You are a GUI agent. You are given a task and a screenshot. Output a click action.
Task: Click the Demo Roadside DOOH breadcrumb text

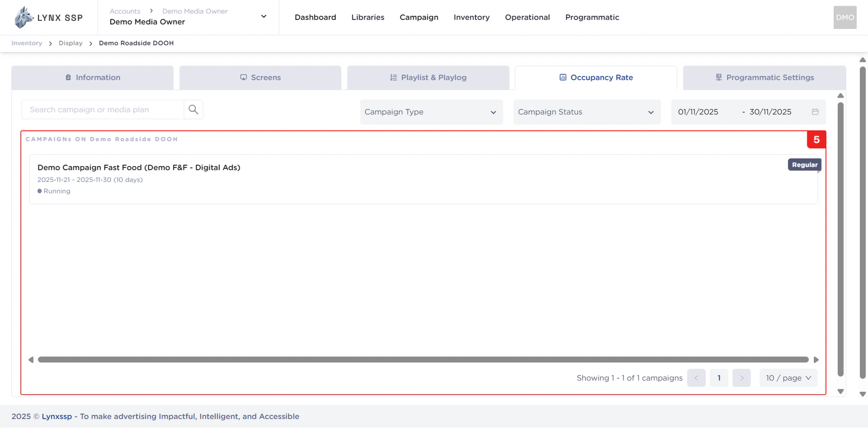click(x=136, y=43)
